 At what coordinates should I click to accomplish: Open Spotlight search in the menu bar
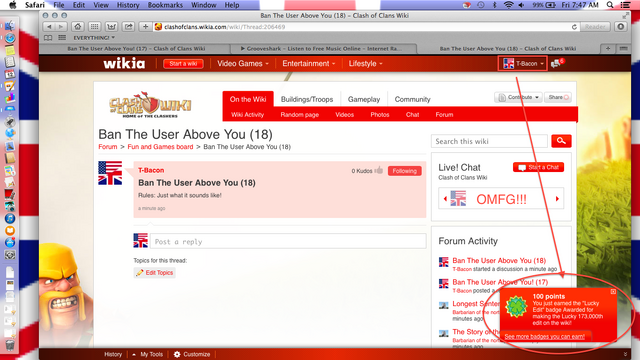pos(610,5)
